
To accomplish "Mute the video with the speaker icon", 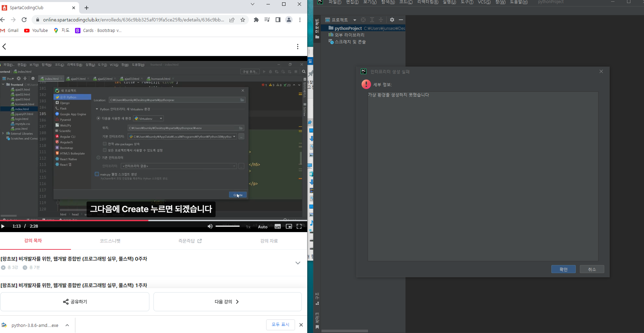I will (x=210, y=226).
